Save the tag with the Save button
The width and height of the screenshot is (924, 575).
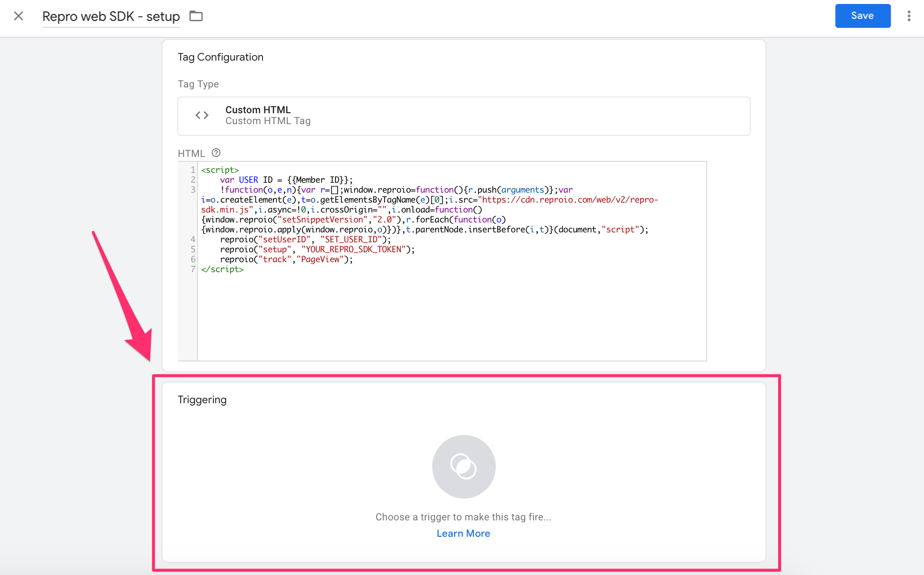(x=862, y=16)
